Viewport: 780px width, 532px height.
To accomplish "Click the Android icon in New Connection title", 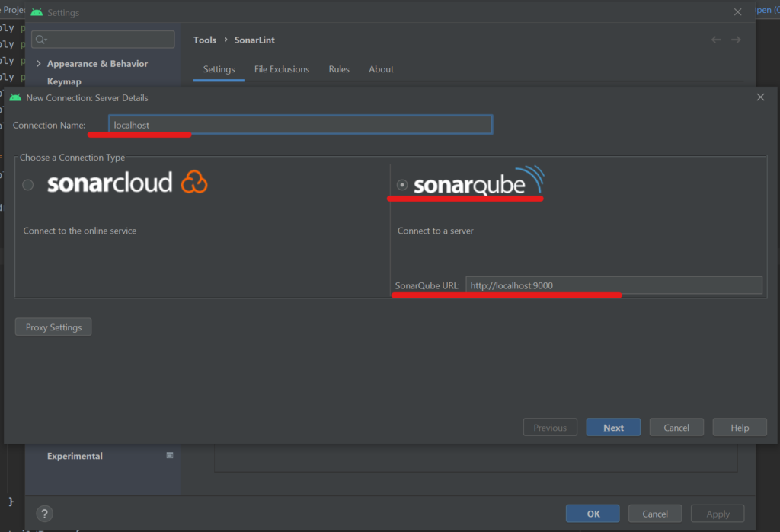I will coord(15,97).
